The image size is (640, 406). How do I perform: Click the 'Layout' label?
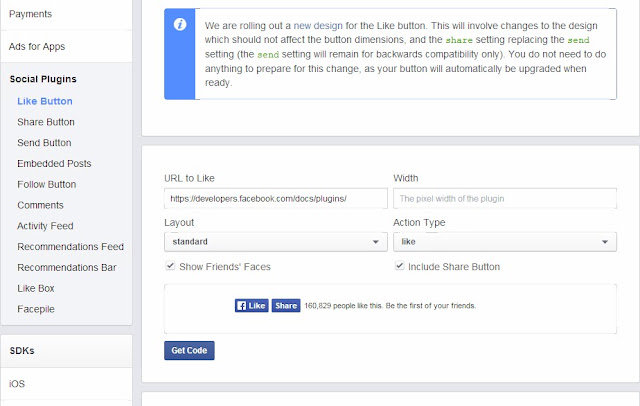[179, 223]
